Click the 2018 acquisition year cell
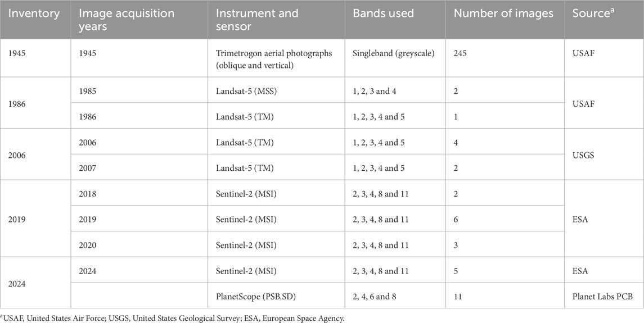 pyautogui.click(x=88, y=194)
